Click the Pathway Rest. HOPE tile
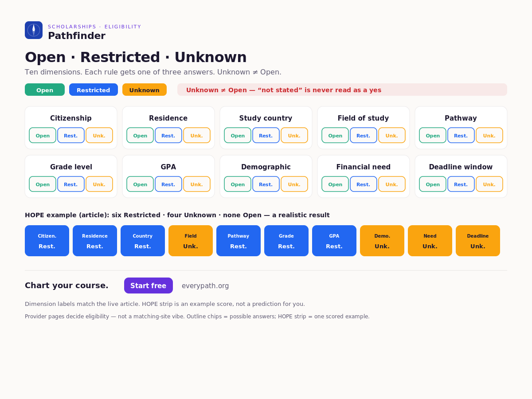The width and height of the screenshot is (532, 399). click(239, 241)
